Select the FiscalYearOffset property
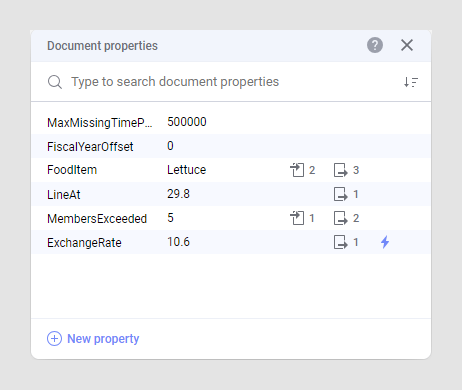The height and width of the screenshot is (390, 462). pos(90,146)
